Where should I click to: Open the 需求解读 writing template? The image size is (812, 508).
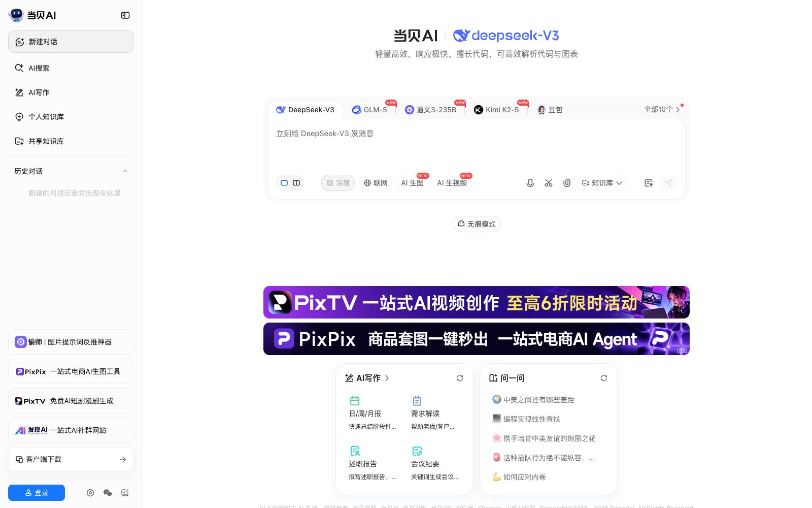coord(434,414)
